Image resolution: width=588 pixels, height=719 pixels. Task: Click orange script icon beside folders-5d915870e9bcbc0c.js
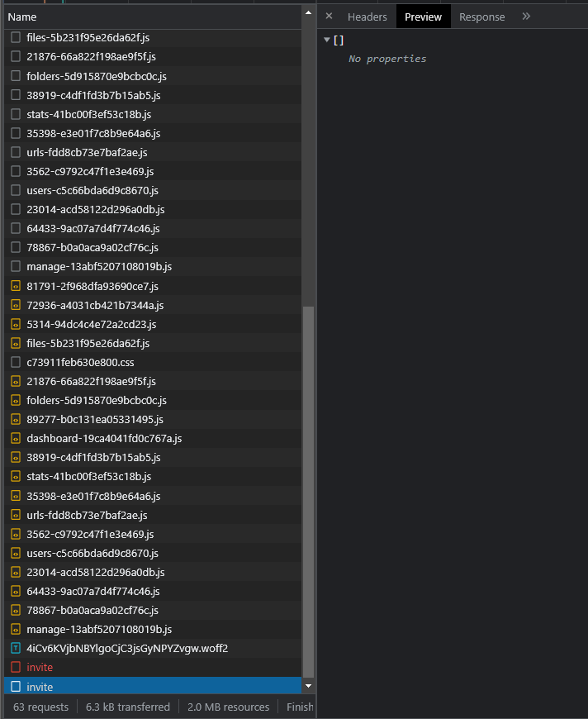pos(16,400)
